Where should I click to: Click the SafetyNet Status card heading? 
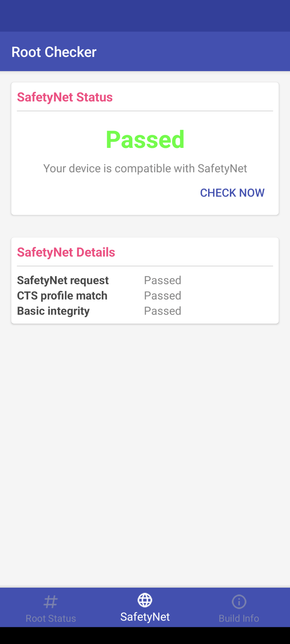point(65,97)
